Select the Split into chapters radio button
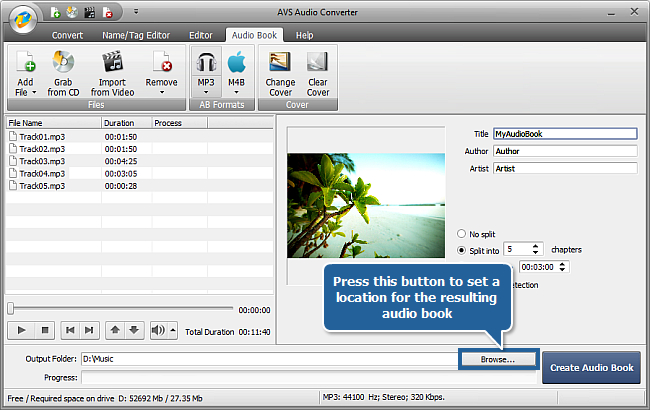 [461, 250]
